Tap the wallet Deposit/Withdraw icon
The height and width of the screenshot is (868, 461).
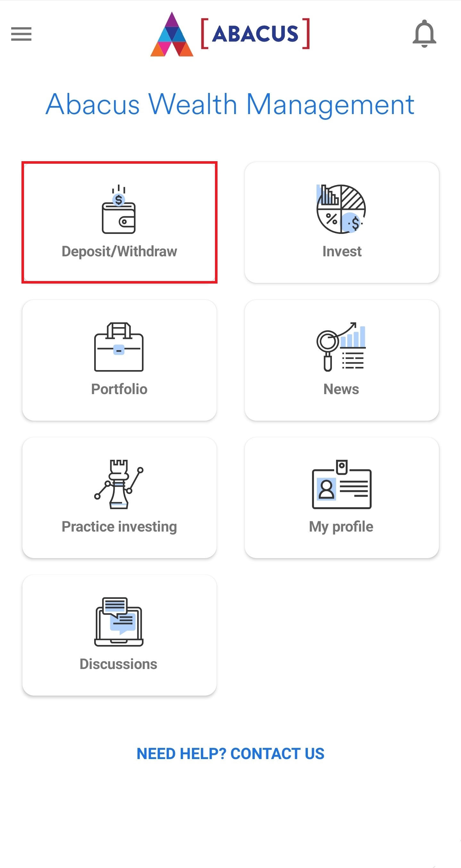click(x=119, y=209)
